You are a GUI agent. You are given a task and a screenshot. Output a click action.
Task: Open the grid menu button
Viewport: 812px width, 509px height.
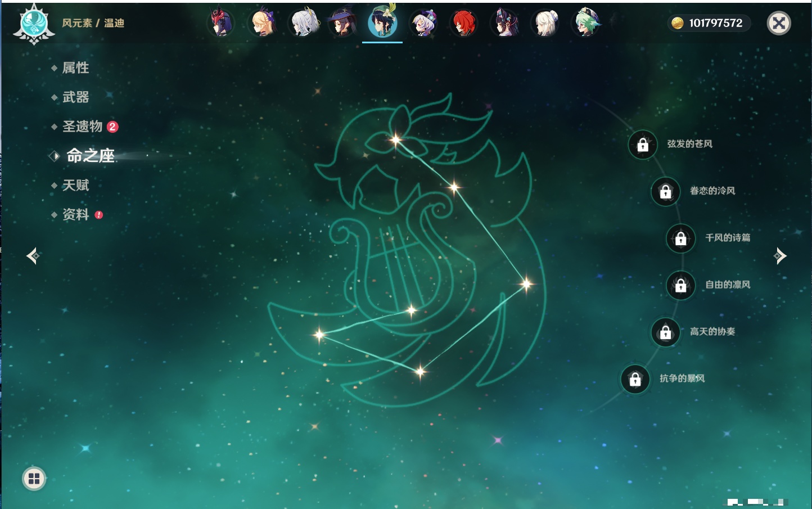[x=34, y=479]
